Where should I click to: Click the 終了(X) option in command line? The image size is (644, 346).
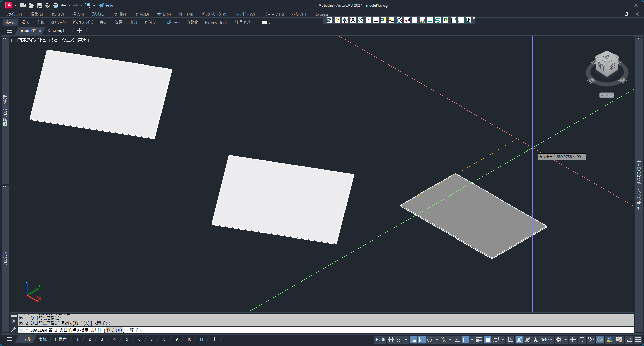[x=114, y=330]
